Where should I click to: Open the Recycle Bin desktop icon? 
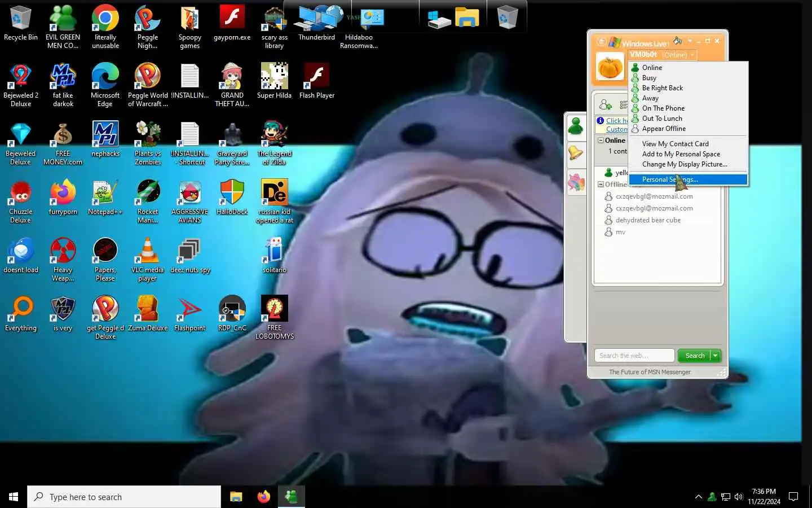coord(21,24)
